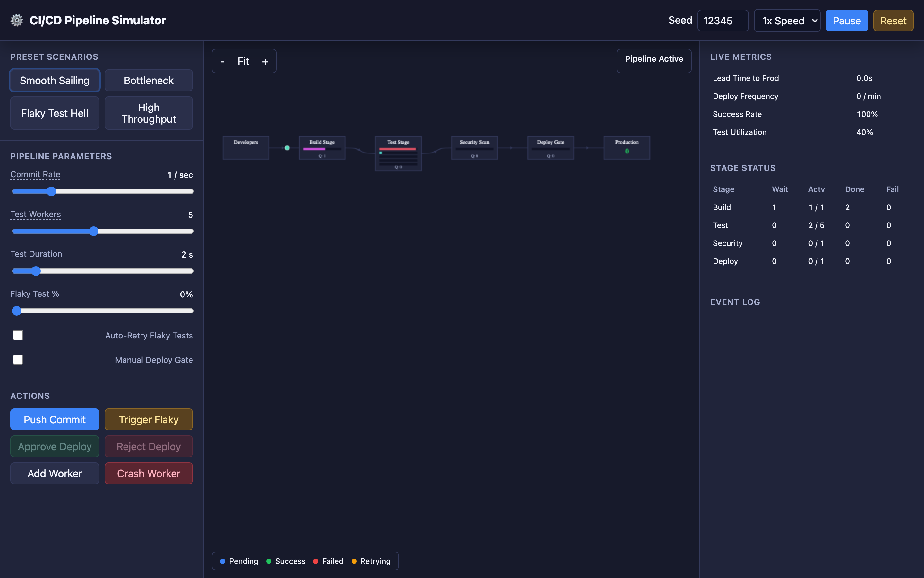Image resolution: width=924 pixels, height=578 pixels.
Task: Click the Lead Time to Prod metric
Action: (812, 78)
